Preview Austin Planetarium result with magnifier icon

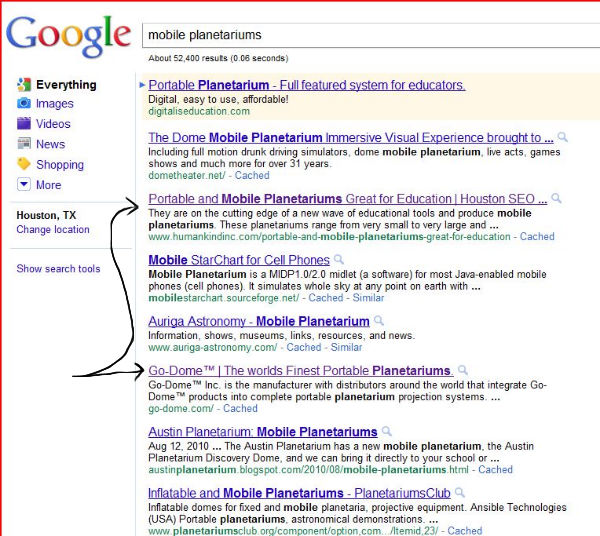(x=386, y=431)
